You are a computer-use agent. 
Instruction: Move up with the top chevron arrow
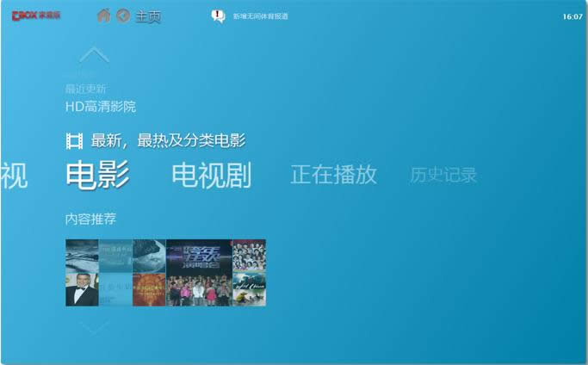pos(94,55)
